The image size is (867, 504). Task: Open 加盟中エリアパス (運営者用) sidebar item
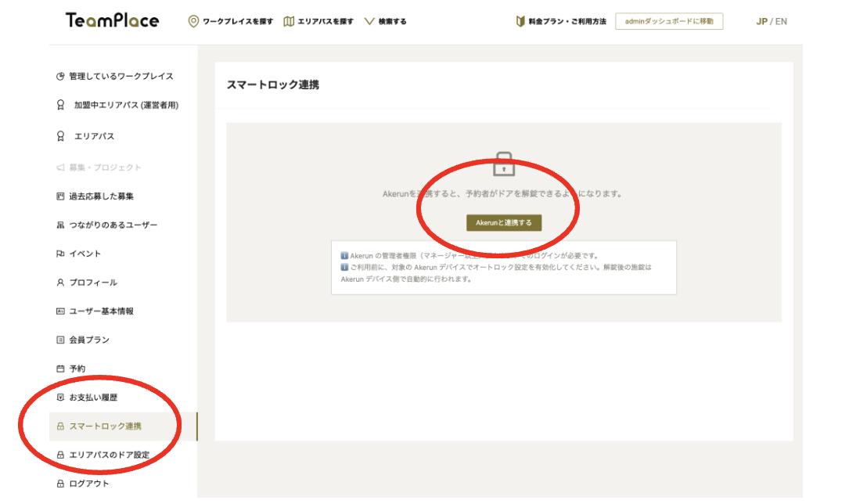coord(126,105)
